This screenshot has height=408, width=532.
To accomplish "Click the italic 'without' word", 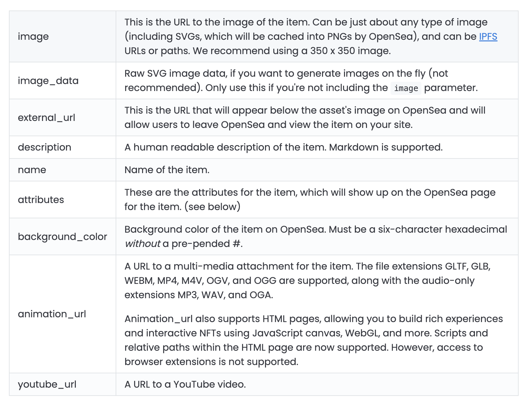I will click(142, 244).
